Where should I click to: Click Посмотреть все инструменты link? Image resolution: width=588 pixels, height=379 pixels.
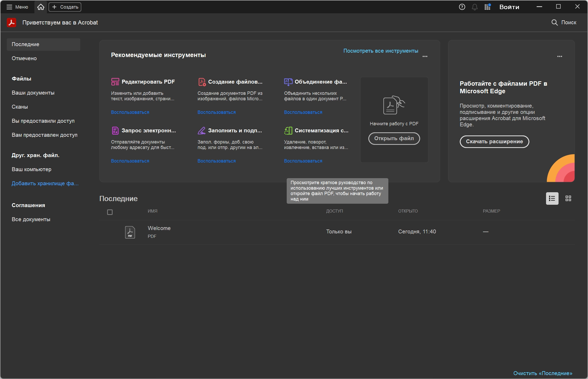pyautogui.click(x=381, y=51)
